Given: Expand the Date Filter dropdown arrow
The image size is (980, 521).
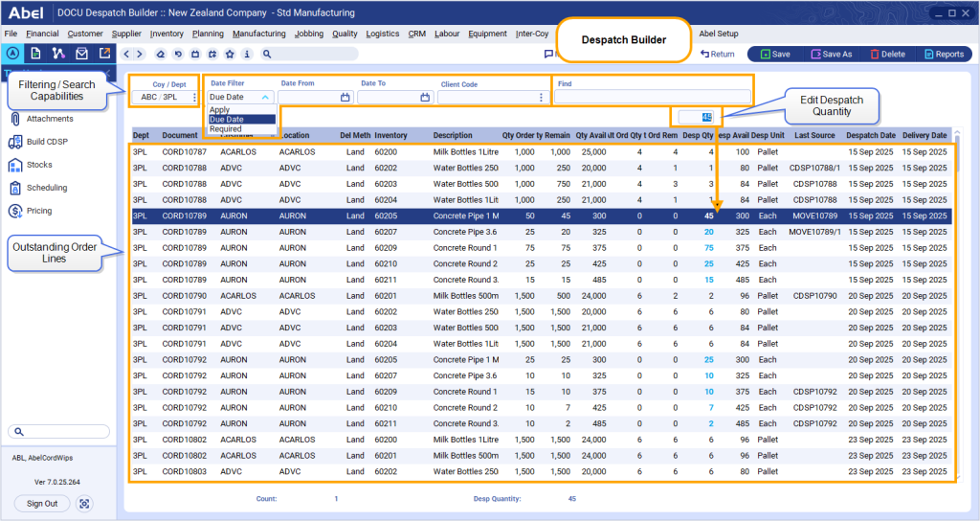Looking at the screenshot, I should coord(265,97).
